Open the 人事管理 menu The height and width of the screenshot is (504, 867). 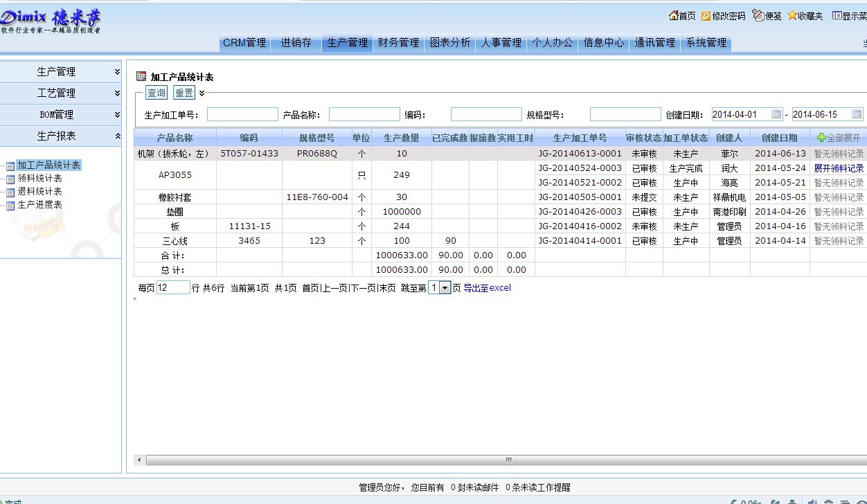pos(501,42)
